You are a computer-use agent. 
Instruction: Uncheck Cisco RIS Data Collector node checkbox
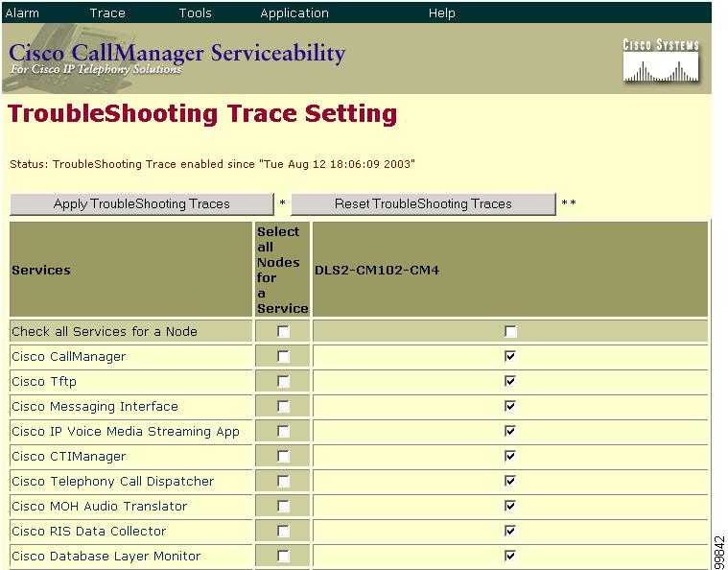pos(510,531)
